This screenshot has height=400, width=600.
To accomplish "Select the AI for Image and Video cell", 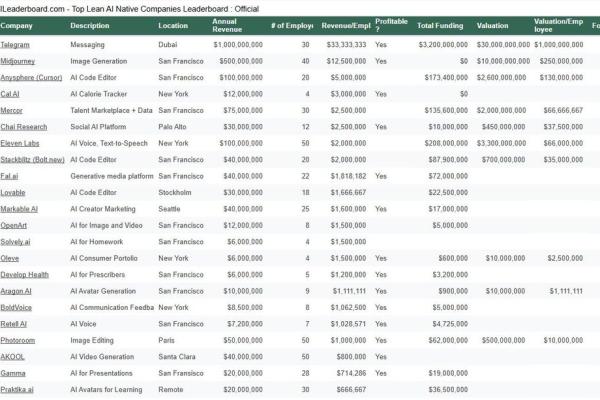I will click(106, 226).
